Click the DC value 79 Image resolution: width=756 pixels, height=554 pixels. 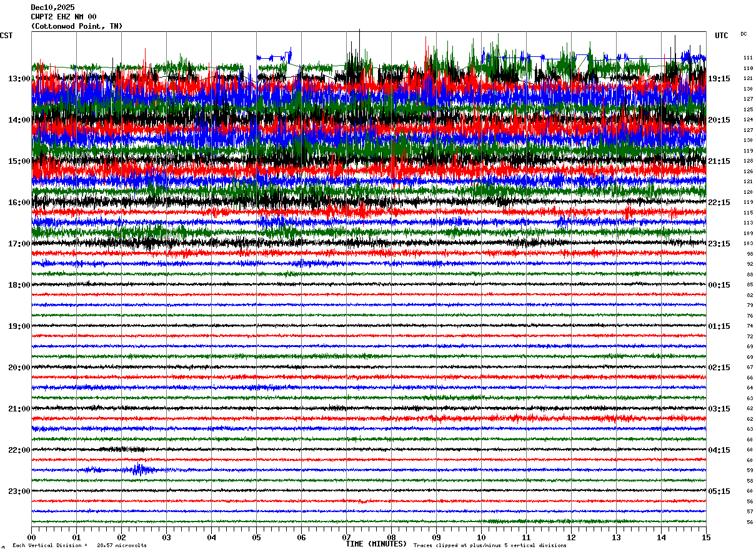coord(750,305)
